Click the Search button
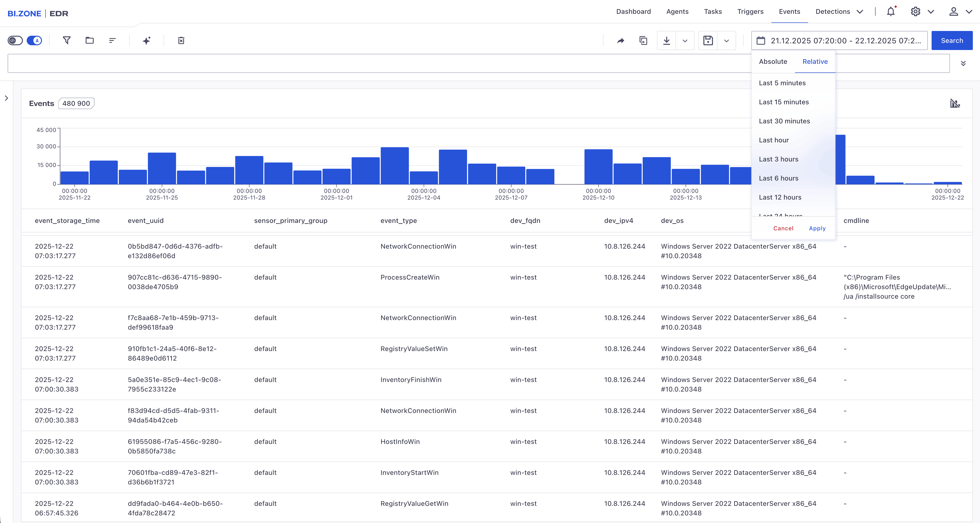 click(x=952, y=40)
